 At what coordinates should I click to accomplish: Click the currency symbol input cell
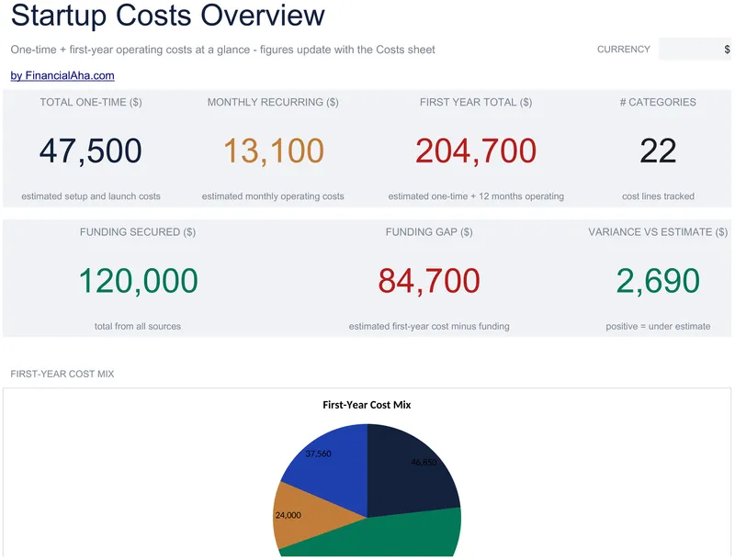695,50
